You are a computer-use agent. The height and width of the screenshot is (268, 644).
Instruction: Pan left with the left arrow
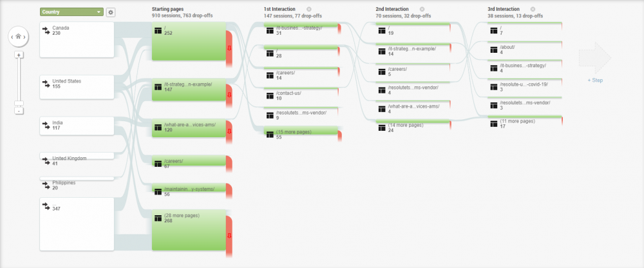coord(12,37)
